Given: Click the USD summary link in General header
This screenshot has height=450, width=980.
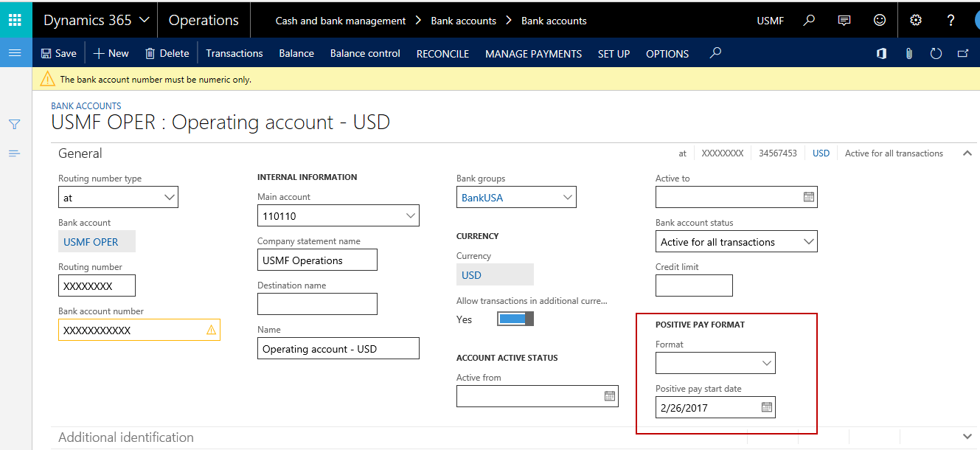Looking at the screenshot, I should pyautogui.click(x=821, y=153).
